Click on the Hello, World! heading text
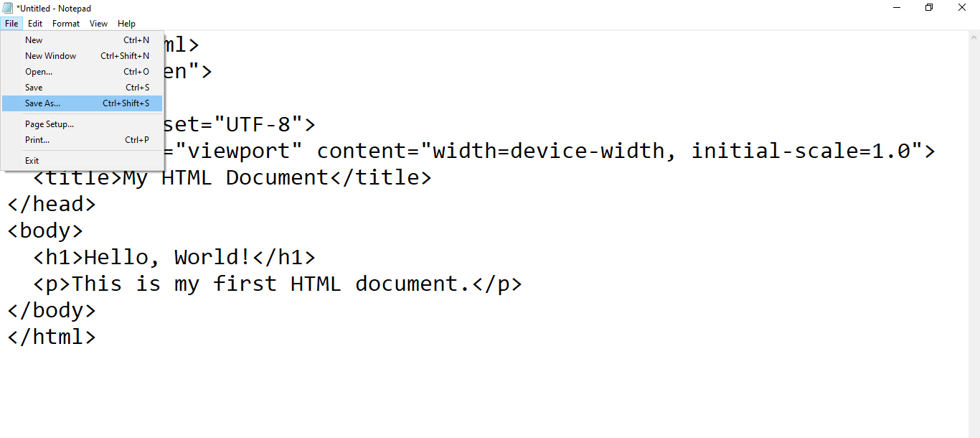The width and height of the screenshot is (980, 438). (x=169, y=257)
